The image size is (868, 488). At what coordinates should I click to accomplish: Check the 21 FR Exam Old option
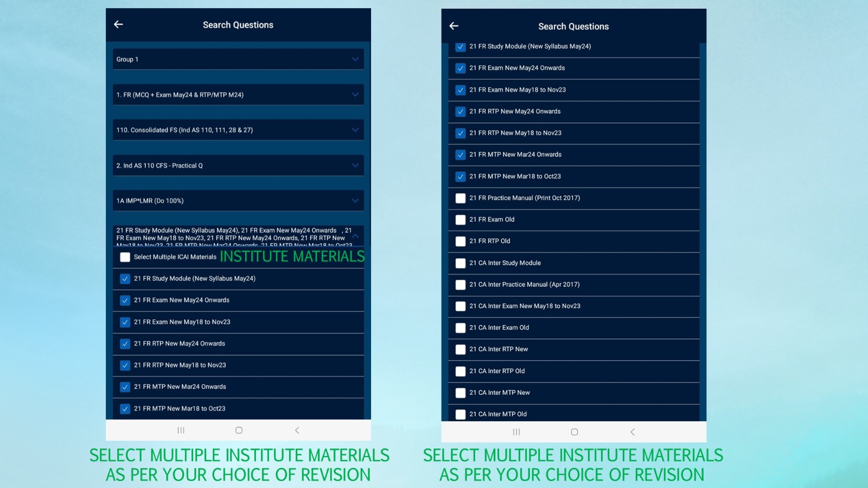tap(461, 220)
